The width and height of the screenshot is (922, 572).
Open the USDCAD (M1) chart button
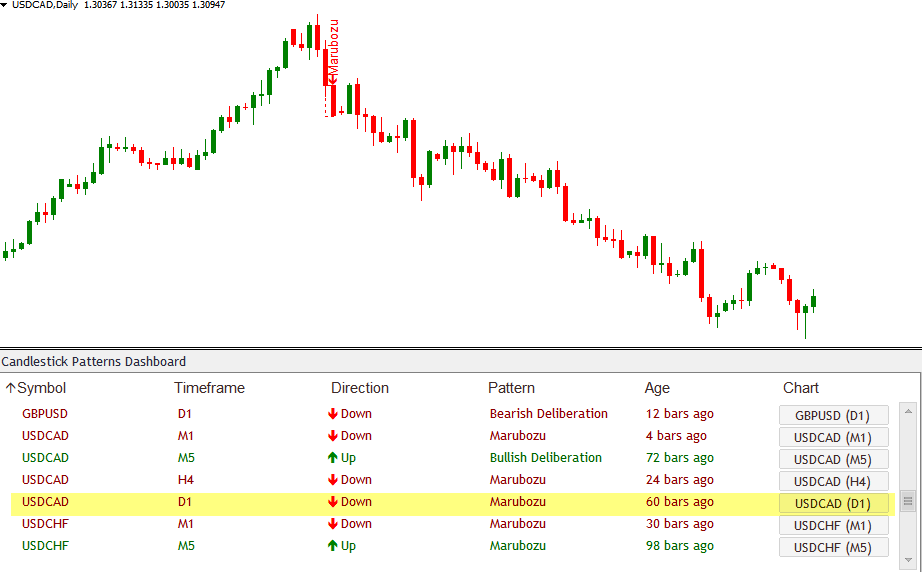coord(833,437)
